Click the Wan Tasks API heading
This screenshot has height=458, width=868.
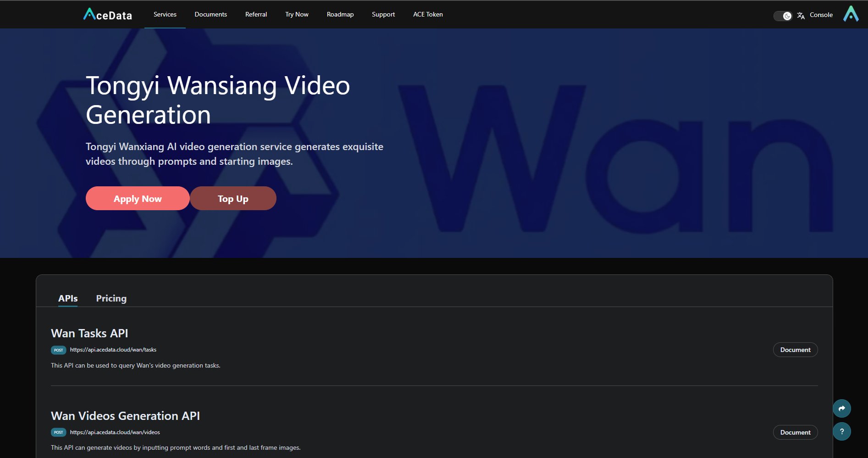89,333
